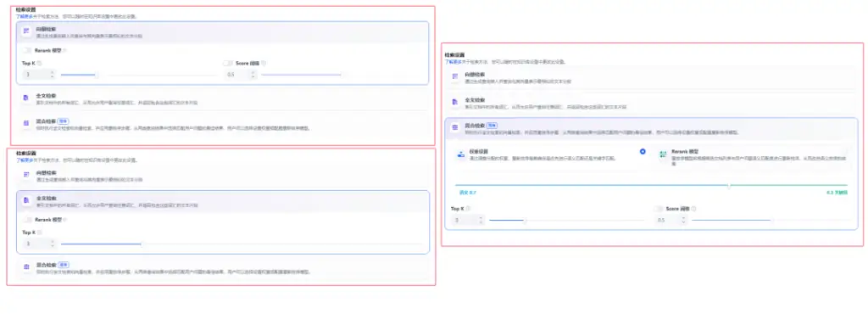Open Score 阈值 help icon in top-left panel

tap(264, 63)
